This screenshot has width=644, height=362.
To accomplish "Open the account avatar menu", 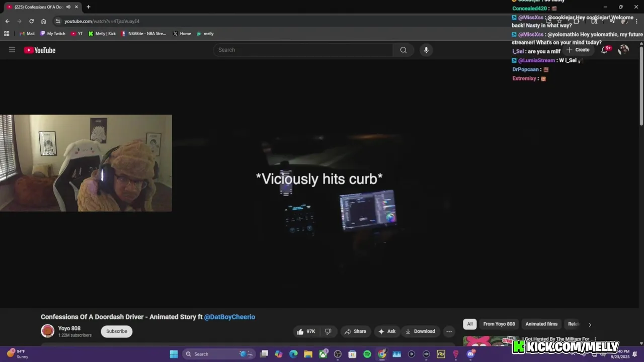I will (x=623, y=49).
